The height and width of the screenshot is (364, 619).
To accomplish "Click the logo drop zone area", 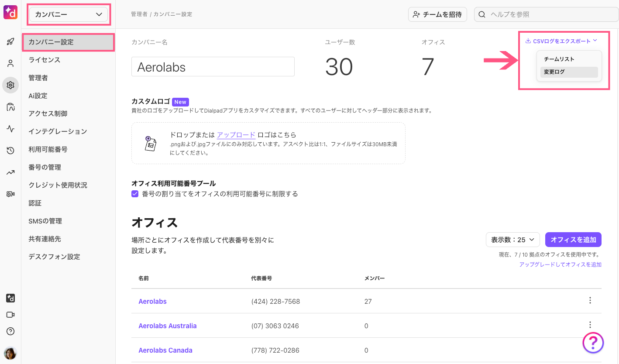I will [x=268, y=143].
